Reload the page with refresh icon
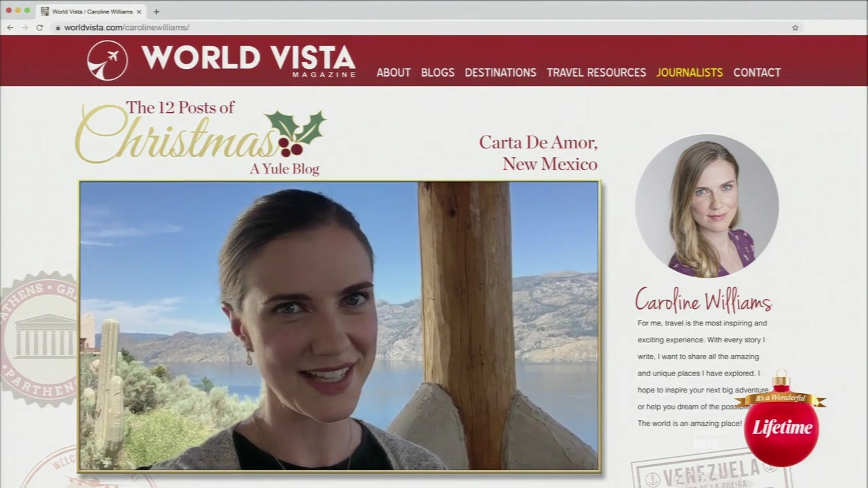 pyautogui.click(x=39, y=28)
